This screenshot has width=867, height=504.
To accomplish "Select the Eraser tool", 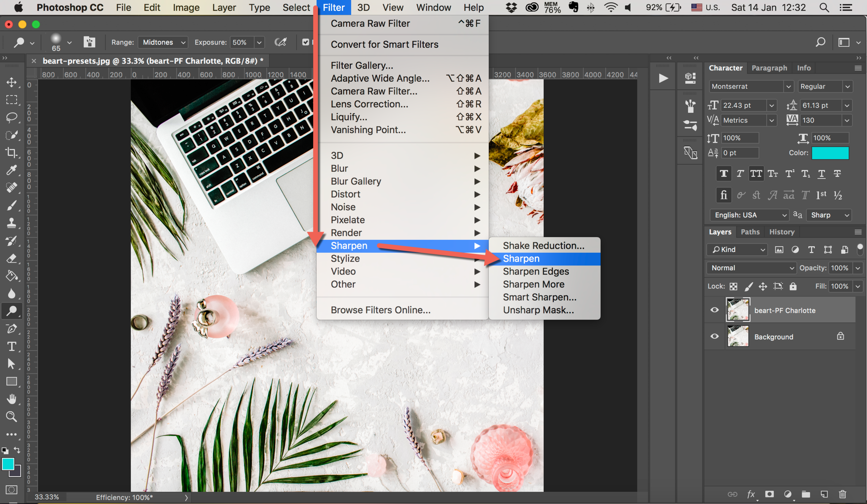I will [11, 258].
